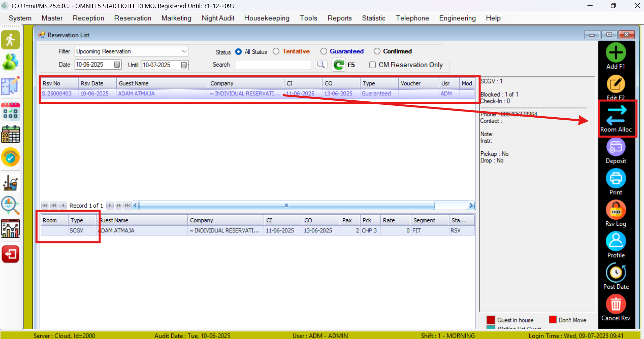Sort by Rsv No column header
The image size is (644, 339).
60,83
